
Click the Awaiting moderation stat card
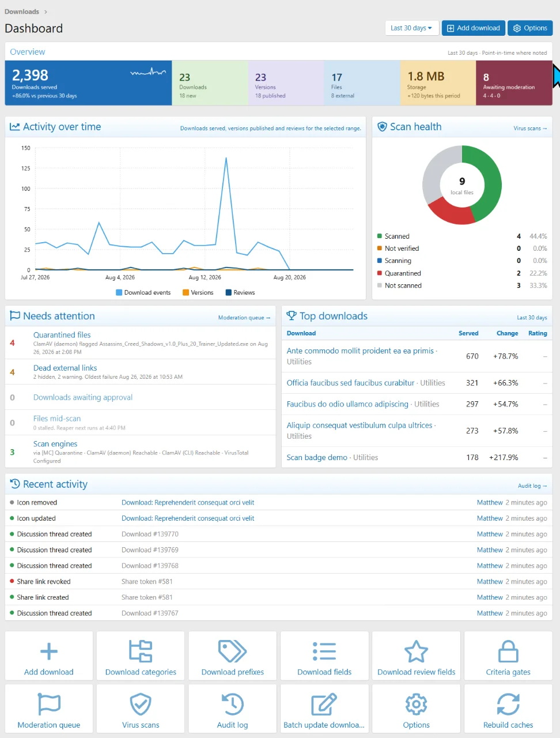(x=514, y=83)
